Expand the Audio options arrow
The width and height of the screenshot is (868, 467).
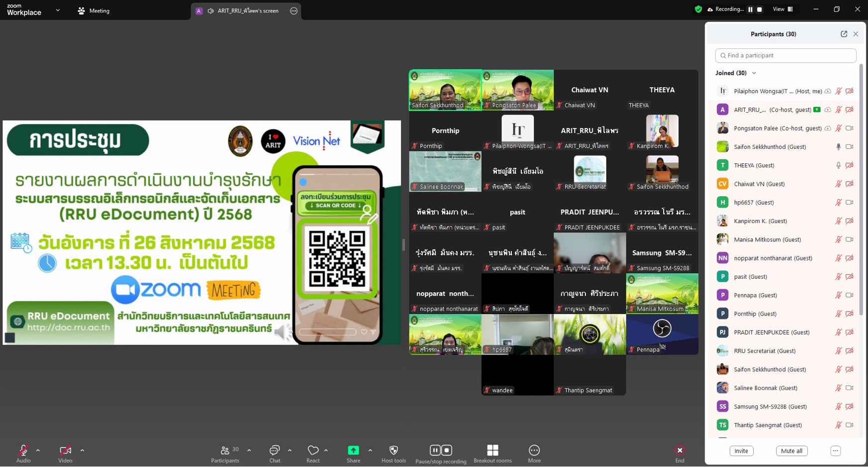[x=38, y=450]
